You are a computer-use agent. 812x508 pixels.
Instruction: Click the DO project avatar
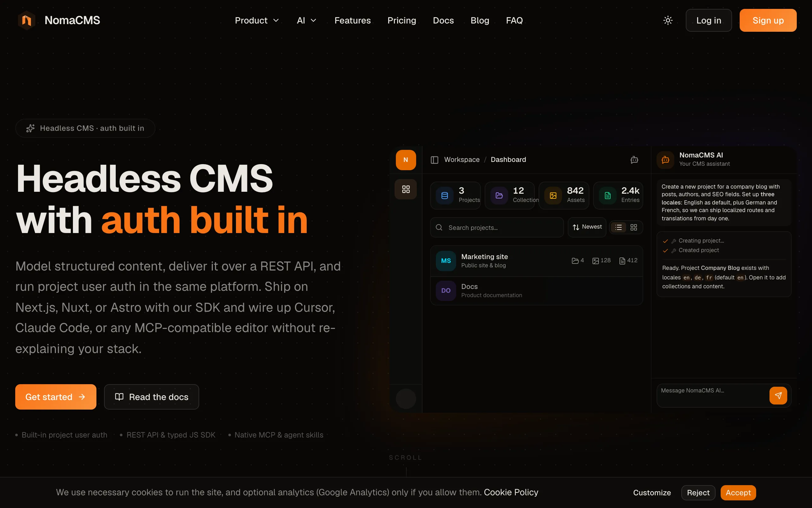click(446, 291)
